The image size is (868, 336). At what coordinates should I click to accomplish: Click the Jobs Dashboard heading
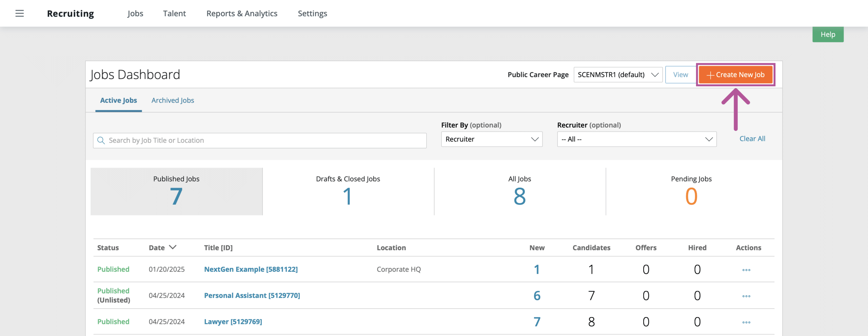click(135, 75)
